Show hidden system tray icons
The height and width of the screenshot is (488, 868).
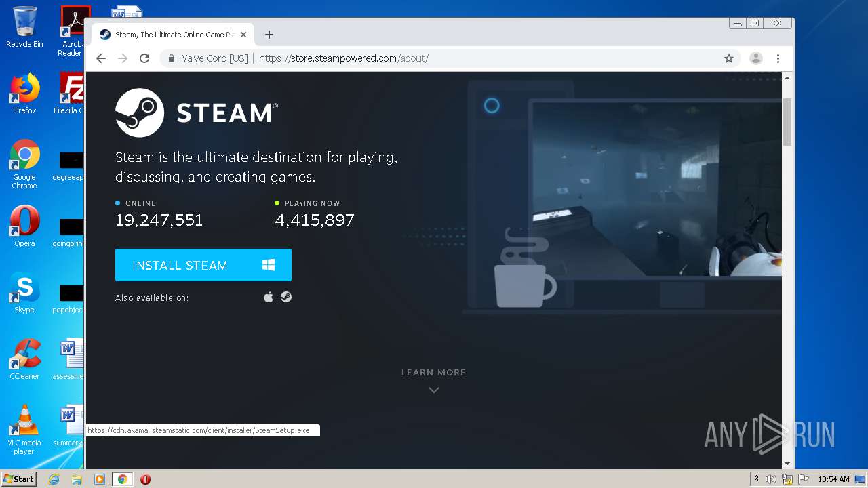coord(757,479)
